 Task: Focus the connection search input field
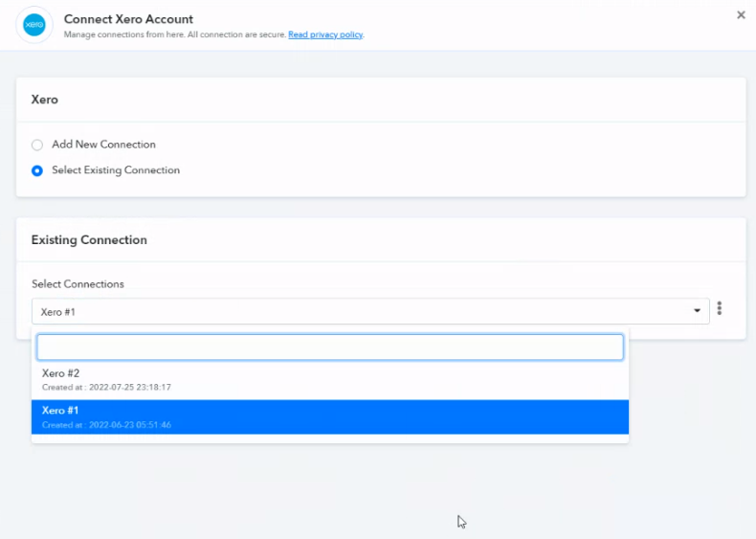pyautogui.click(x=330, y=347)
